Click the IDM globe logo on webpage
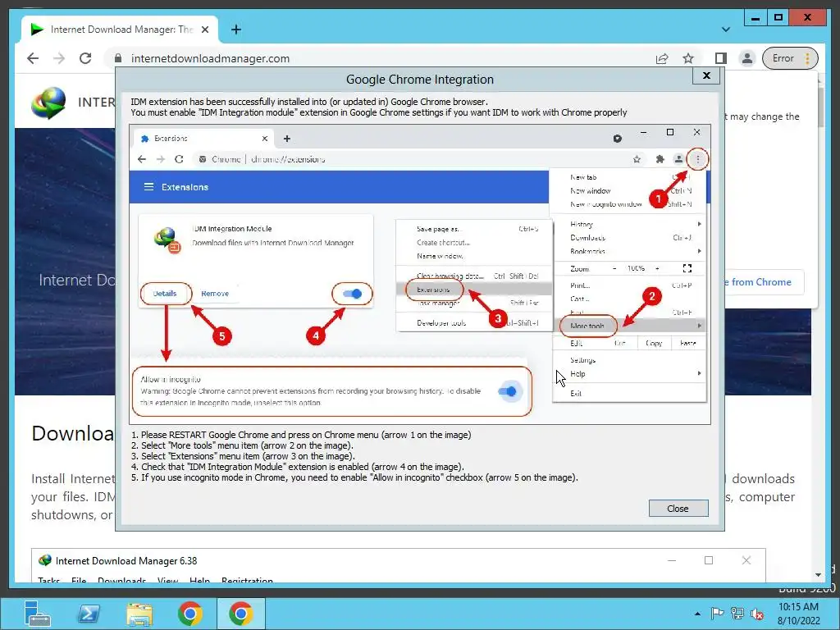This screenshot has width=840, height=630. 48,103
